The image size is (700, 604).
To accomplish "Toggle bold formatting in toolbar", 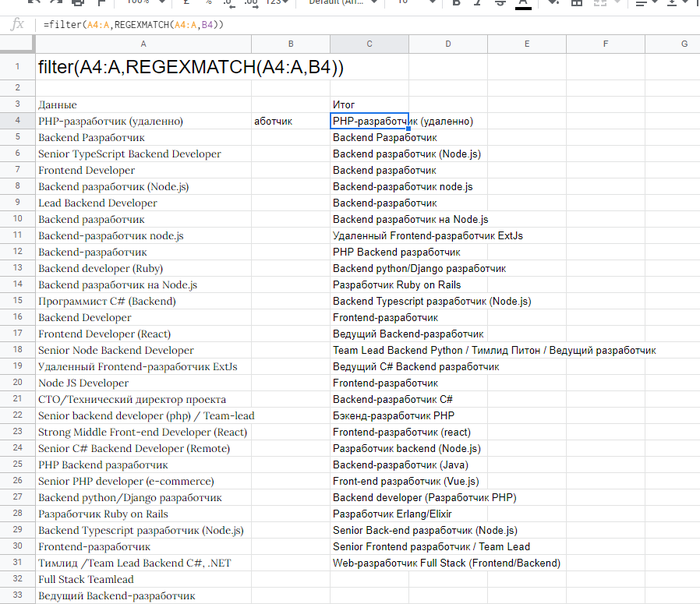I will (456, 3).
